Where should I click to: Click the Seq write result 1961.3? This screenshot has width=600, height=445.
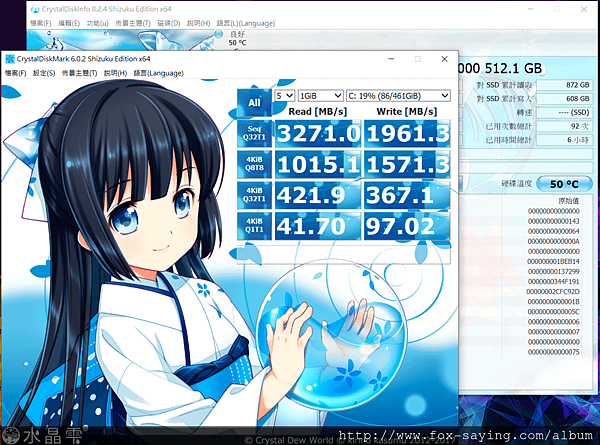407,134
